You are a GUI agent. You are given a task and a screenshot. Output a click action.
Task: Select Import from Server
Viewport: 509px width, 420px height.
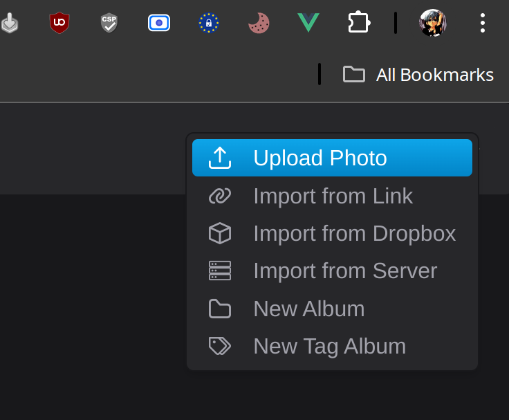[x=332, y=271]
